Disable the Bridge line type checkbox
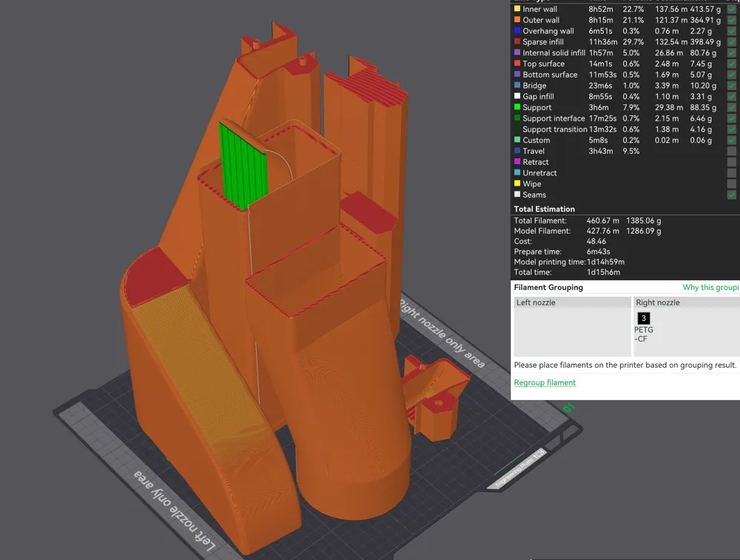 click(732, 85)
